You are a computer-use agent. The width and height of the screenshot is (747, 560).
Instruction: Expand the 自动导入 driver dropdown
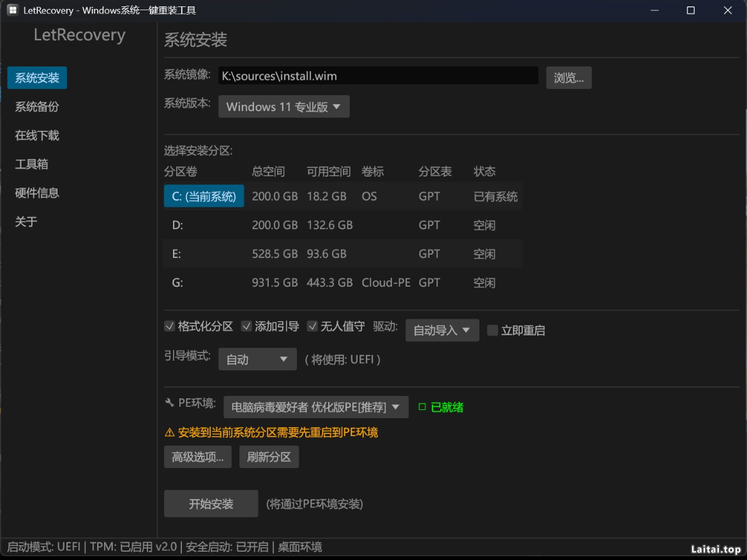442,330
